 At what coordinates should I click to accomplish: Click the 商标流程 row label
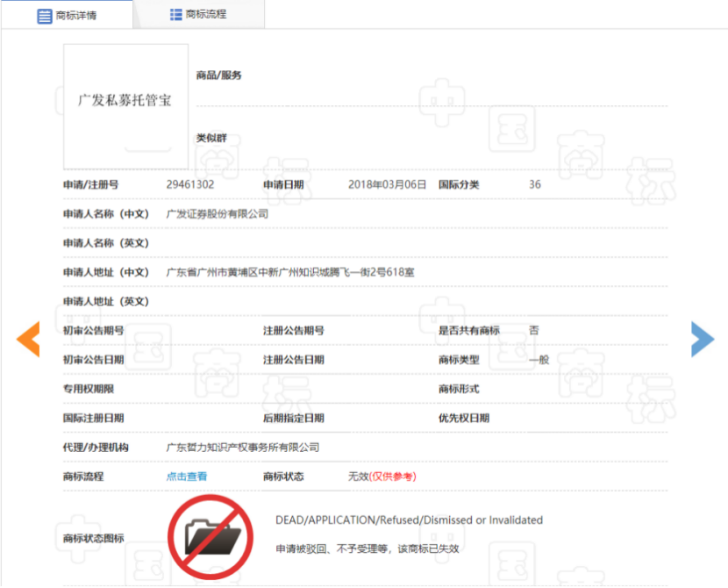click(83, 477)
